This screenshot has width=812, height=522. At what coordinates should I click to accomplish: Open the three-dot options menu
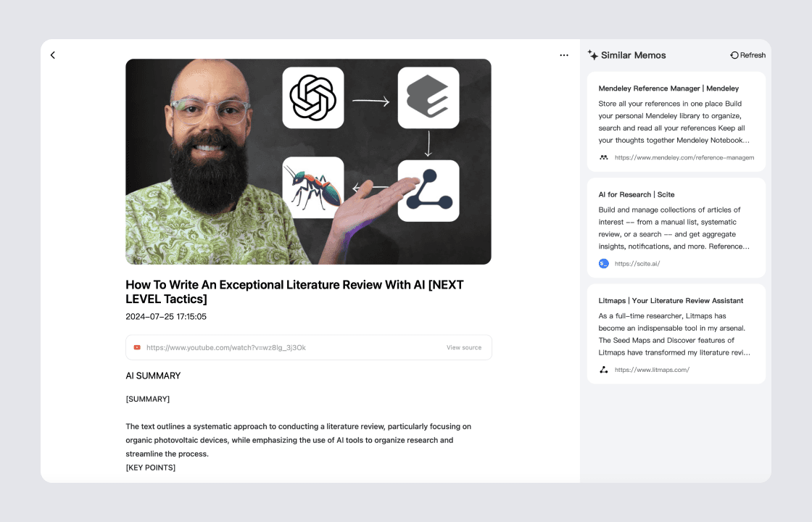[x=564, y=54]
